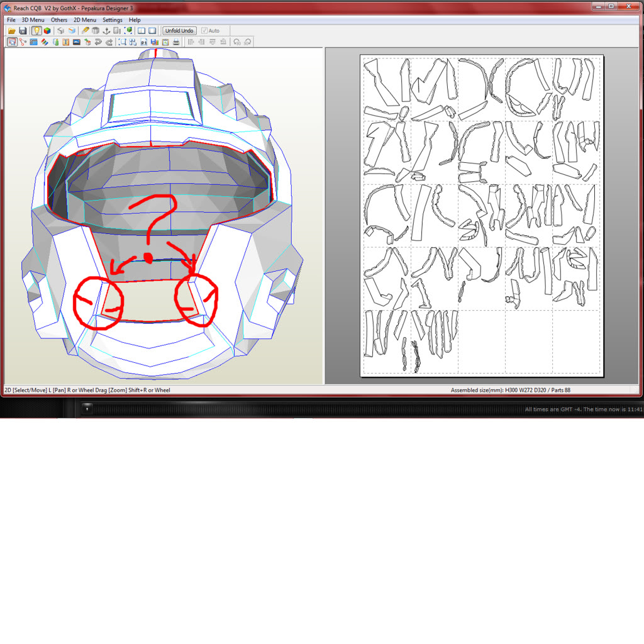
Task: Select the Select/Move arrow tool icon
Action: (x=13, y=42)
